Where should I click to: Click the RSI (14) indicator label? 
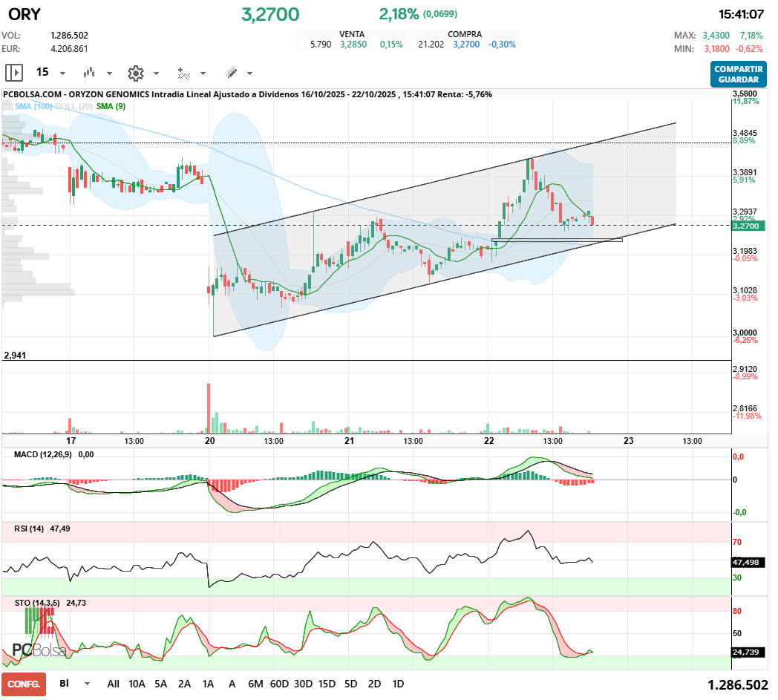pos(29,529)
